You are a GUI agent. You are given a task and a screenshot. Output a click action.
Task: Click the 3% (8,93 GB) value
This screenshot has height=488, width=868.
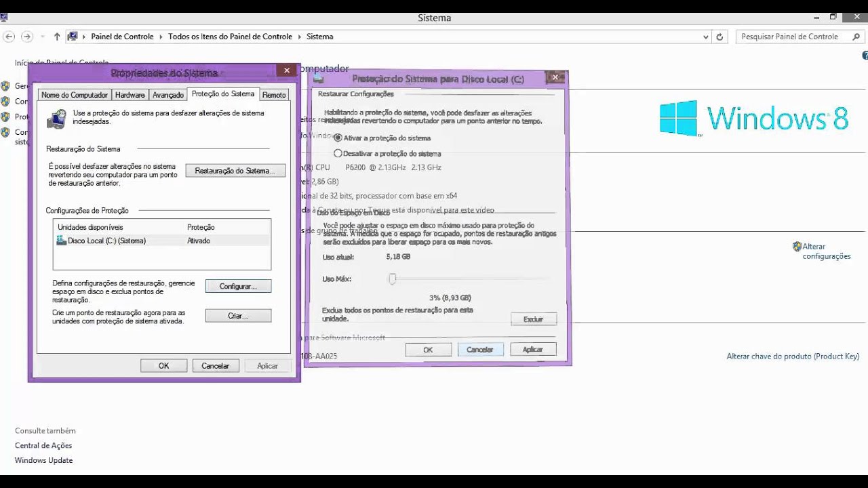[x=450, y=298]
